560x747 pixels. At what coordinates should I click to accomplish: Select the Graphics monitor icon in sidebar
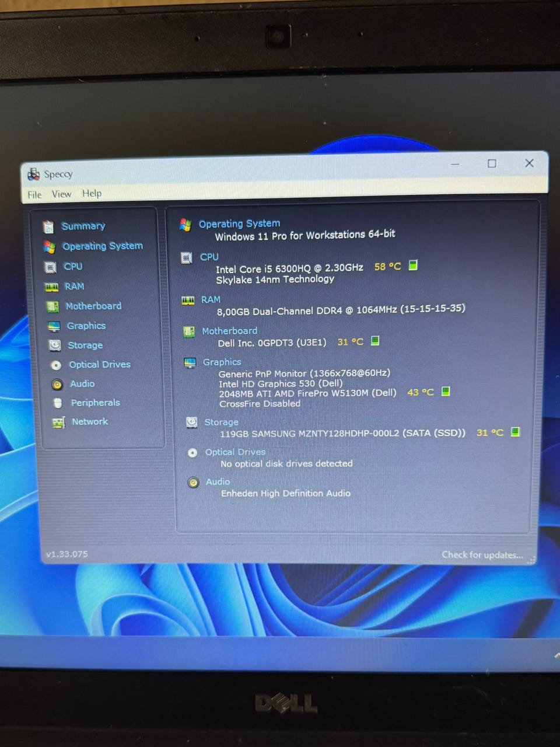tap(54, 326)
